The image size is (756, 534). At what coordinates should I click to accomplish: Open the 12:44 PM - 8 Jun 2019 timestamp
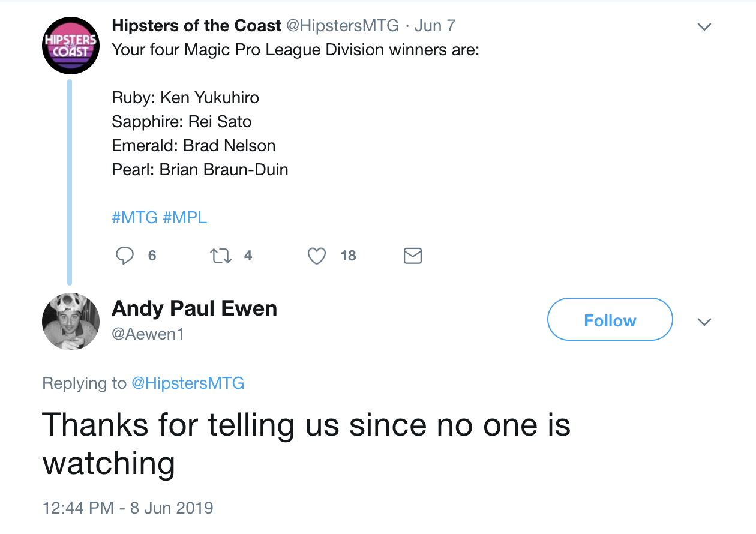[128, 508]
